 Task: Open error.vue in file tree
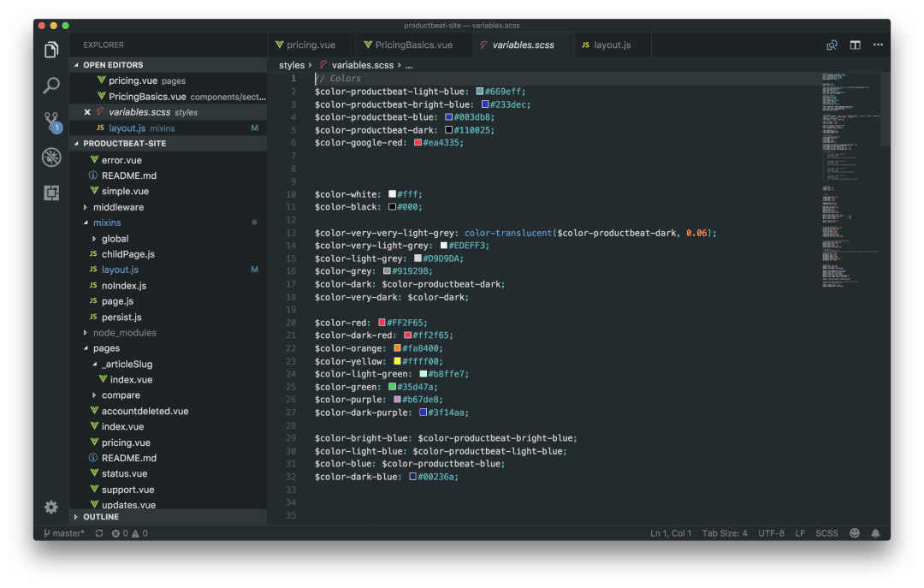pos(168,160)
